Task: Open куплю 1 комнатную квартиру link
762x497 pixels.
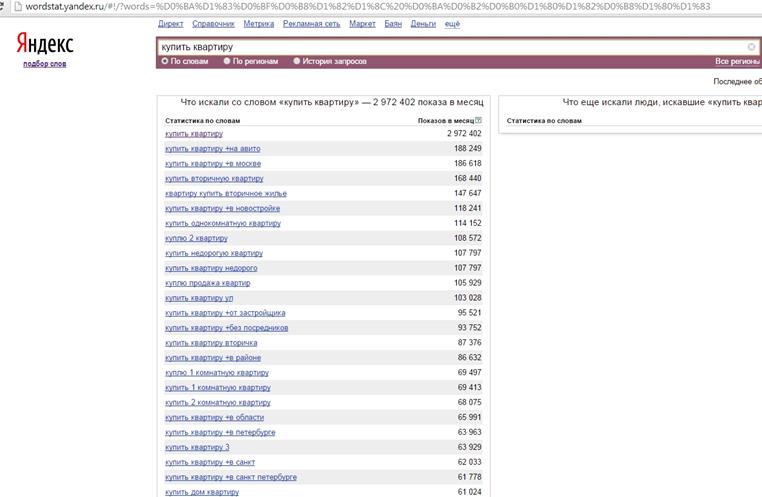Action: [x=217, y=373]
